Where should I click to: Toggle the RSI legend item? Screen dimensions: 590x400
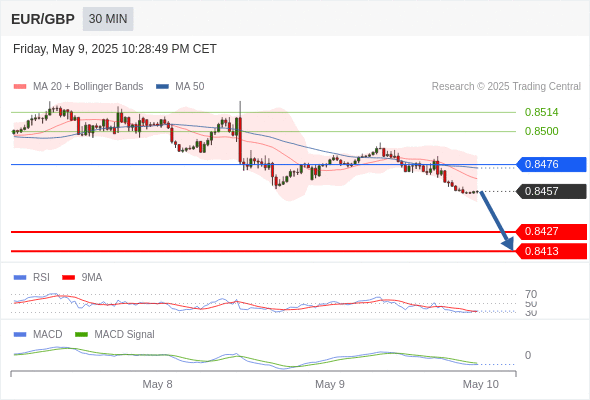[32, 277]
